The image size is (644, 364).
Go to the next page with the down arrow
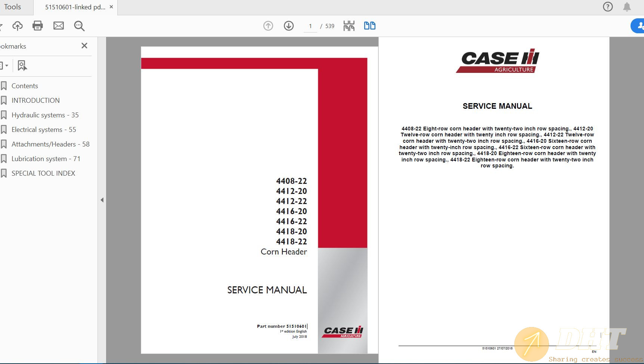click(x=288, y=26)
